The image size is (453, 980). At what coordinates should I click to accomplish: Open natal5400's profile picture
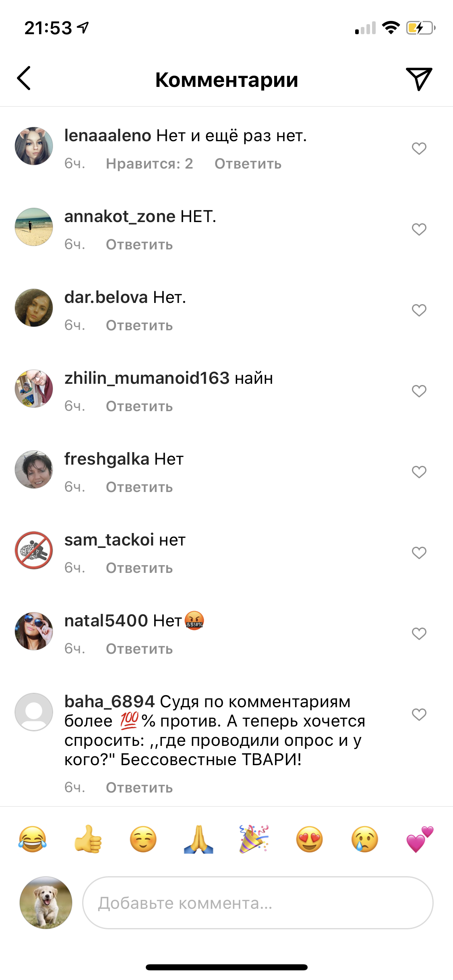pyautogui.click(x=34, y=631)
